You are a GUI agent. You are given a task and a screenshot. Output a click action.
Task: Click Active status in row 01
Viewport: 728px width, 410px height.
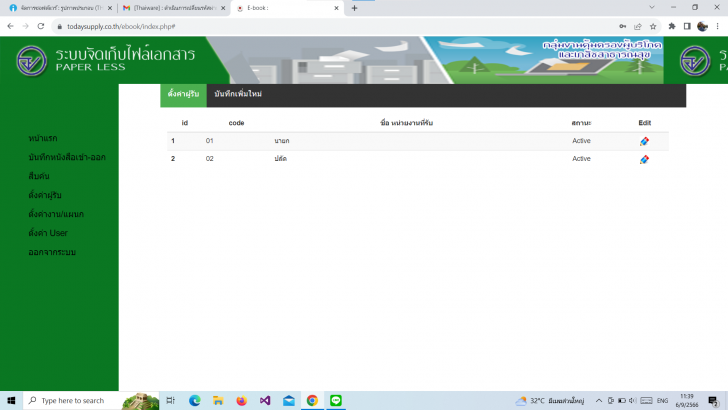[x=581, y=141]
